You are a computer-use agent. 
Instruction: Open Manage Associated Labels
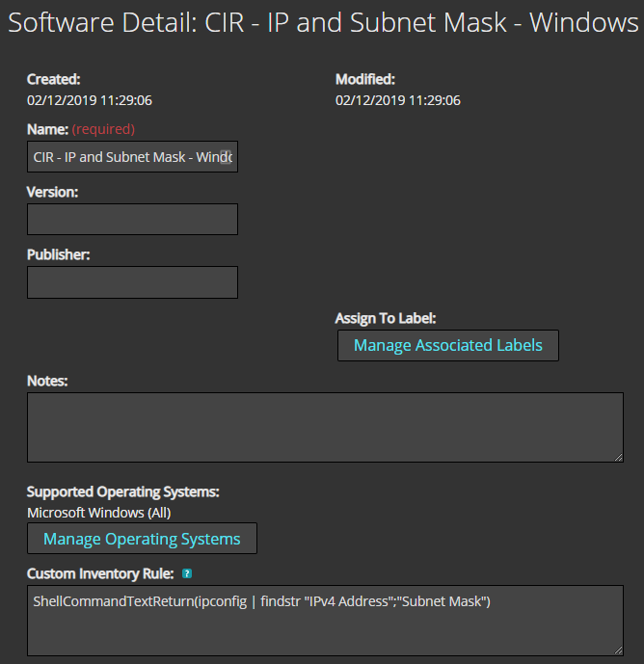coord(448,345)
